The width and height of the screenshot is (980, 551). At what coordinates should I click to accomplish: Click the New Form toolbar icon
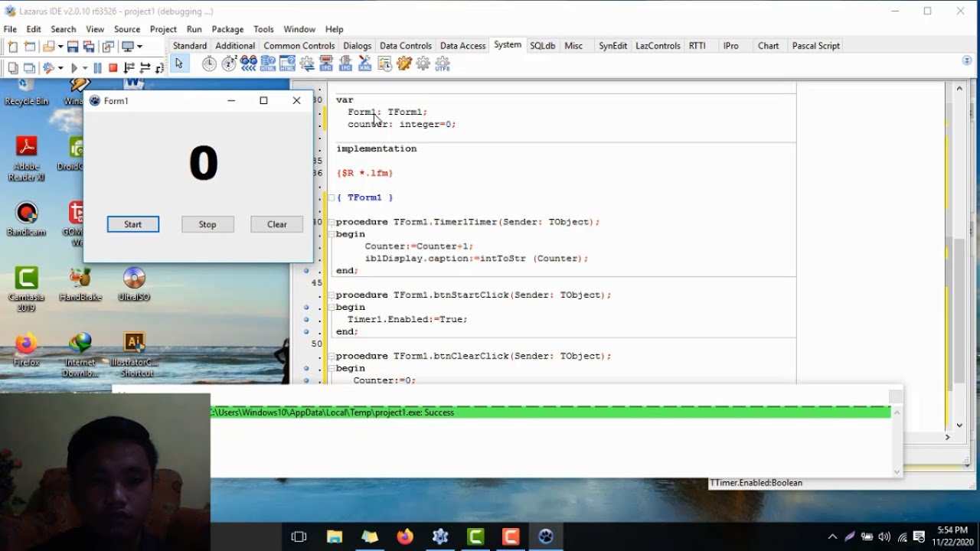[30, 47]
